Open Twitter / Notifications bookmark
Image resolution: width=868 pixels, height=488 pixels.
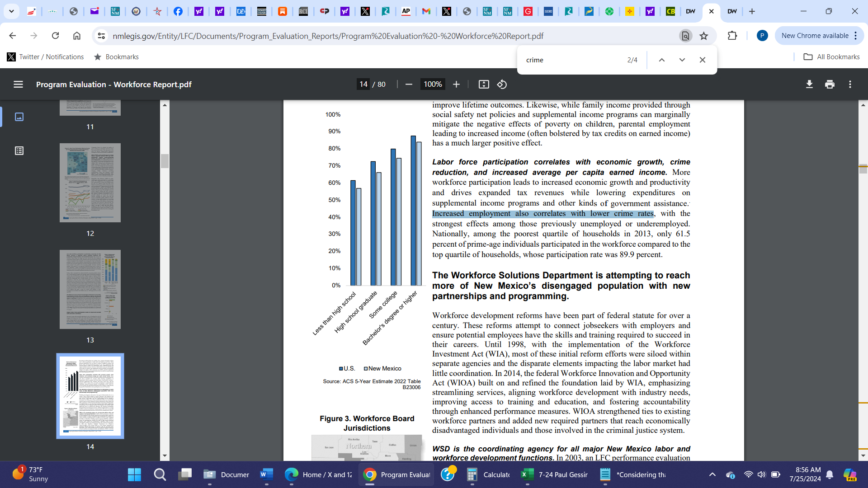point(46,57)
